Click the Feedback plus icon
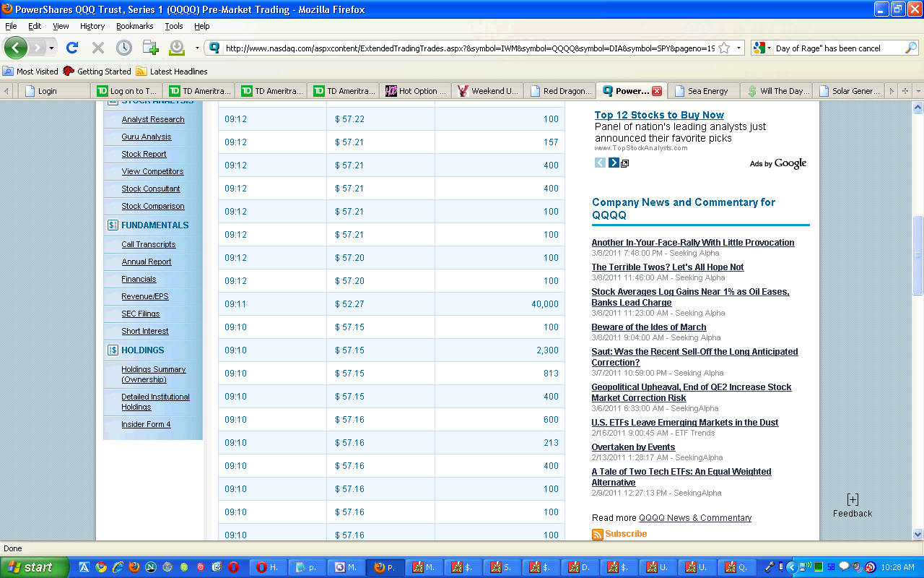The height and width of the screenshot is (578, 924). tap(853, 499)
